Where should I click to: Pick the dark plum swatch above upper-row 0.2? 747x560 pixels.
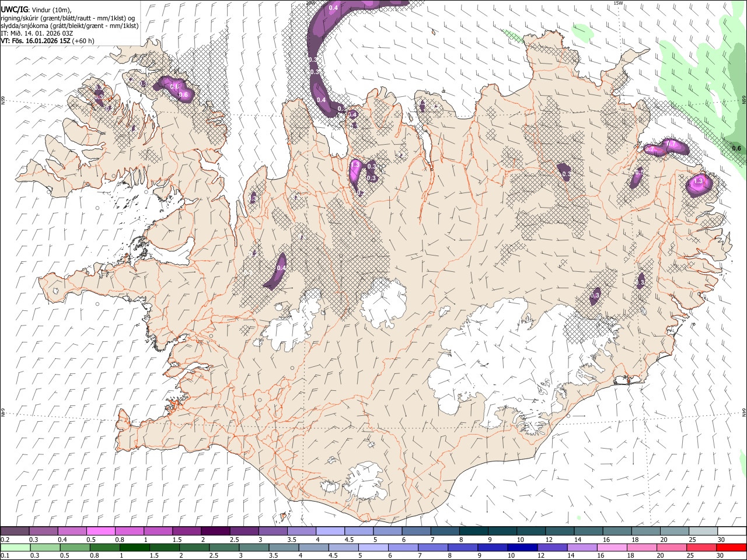(x=15, y=531)
